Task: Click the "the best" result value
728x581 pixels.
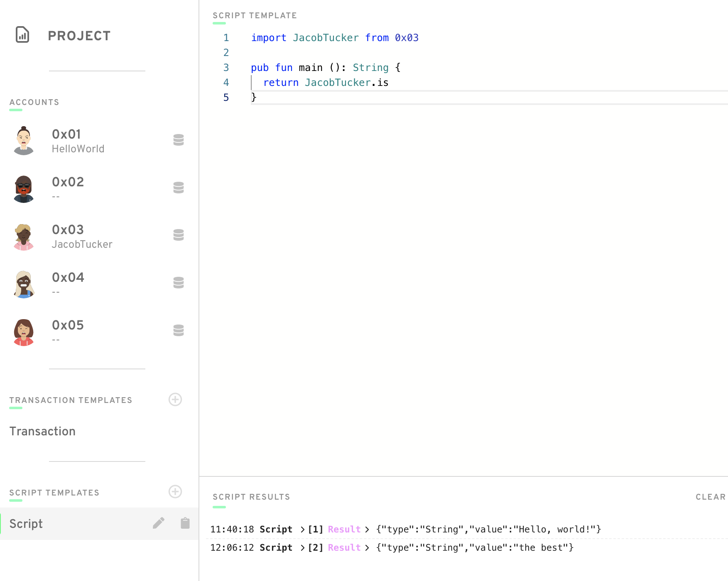Action: 475,548
